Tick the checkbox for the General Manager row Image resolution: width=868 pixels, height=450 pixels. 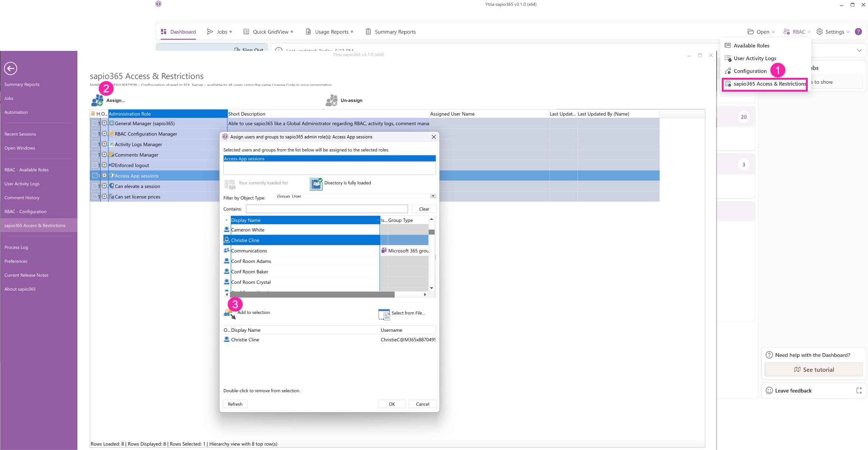[x=95, y=123]
